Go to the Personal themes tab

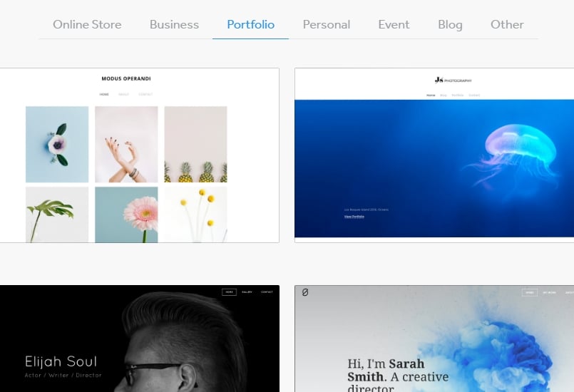click(326, 24)
